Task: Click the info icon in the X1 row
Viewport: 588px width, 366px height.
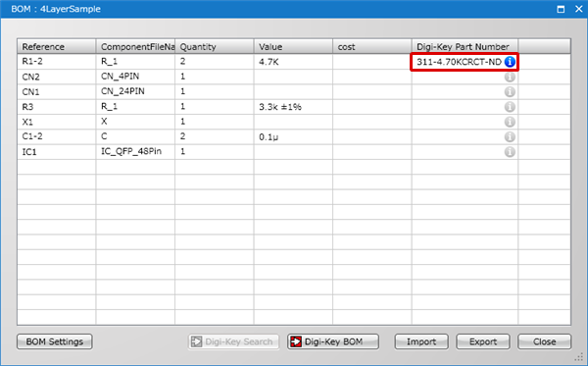Action: (510, 122)
